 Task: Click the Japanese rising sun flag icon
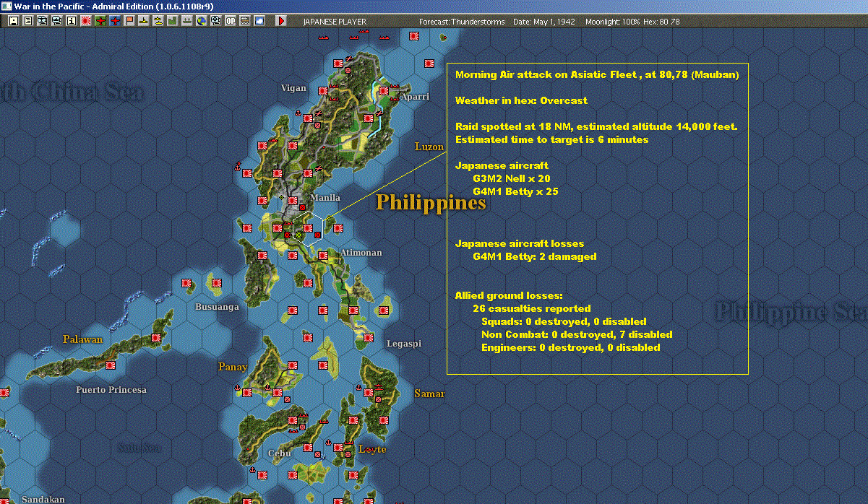tap(85, 21)
